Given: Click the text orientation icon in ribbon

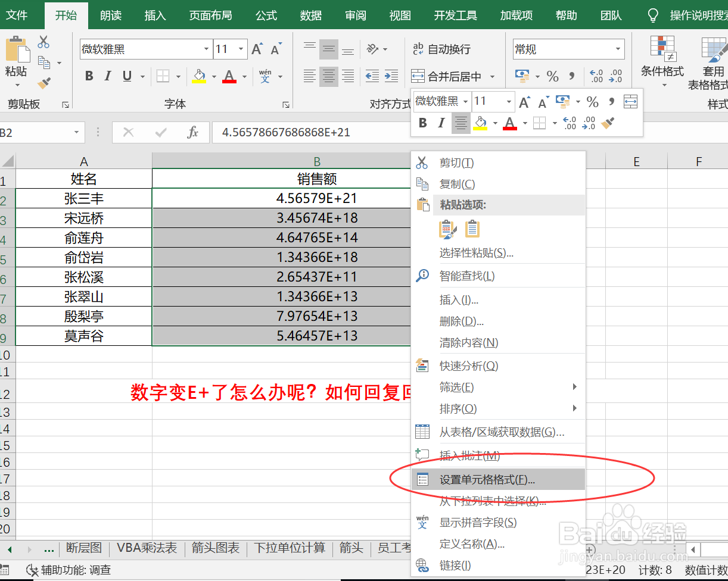Looking at the screenshot, I should [x=373, y=49].
